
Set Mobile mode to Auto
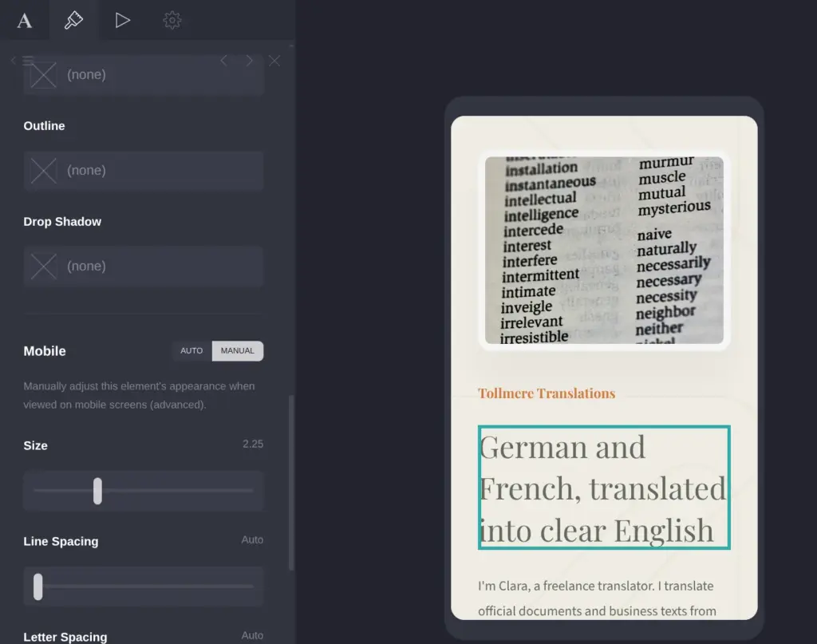[191, 350]
